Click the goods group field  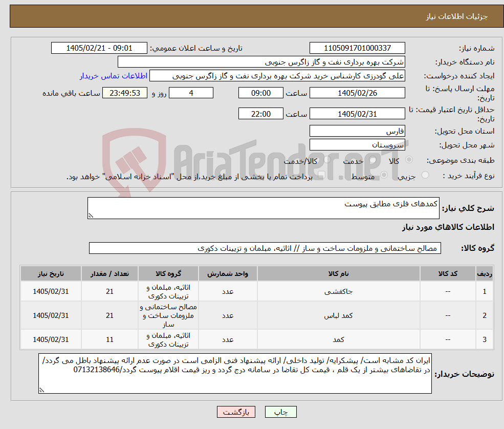pos(265,248)
